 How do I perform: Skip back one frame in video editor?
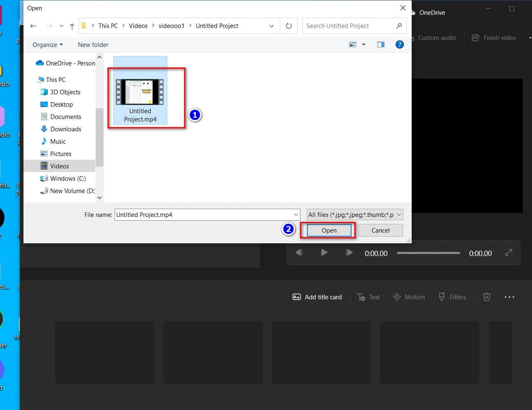click(299, 253)
